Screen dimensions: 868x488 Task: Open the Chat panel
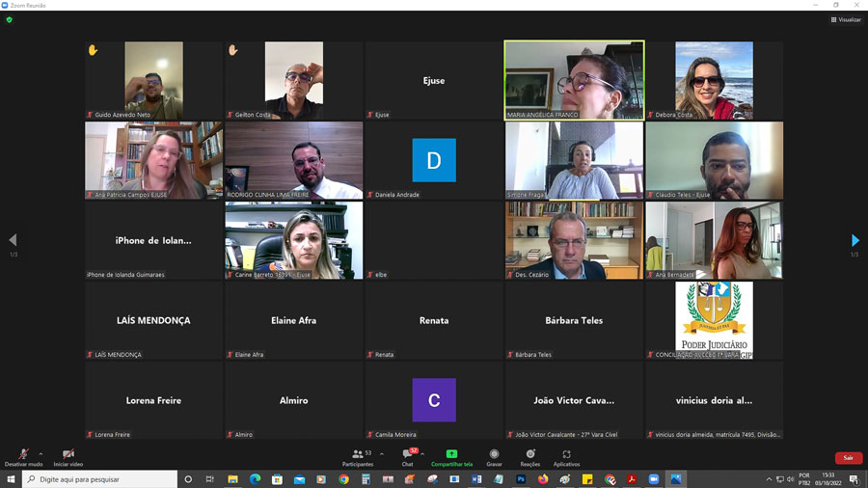tap(408, 455)
